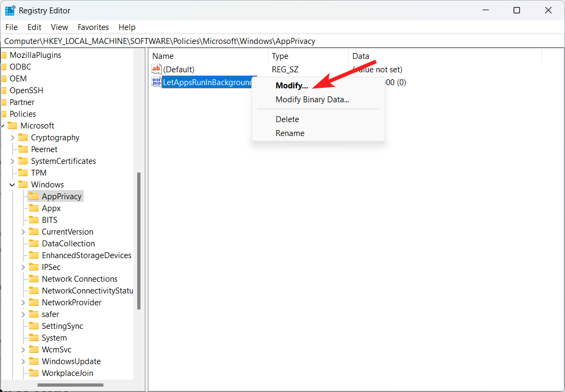
Task: Expand the CurrentVersion key
Action: tap(24, 232)
